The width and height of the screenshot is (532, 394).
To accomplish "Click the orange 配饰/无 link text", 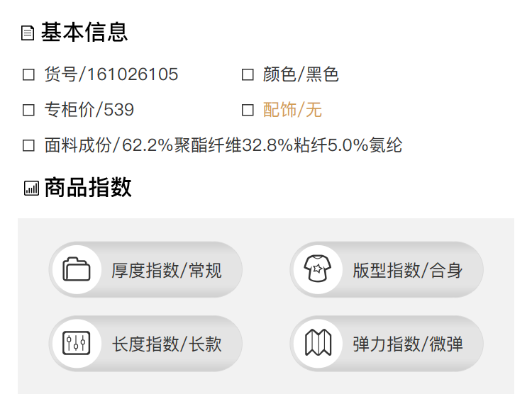I will 292,110.
